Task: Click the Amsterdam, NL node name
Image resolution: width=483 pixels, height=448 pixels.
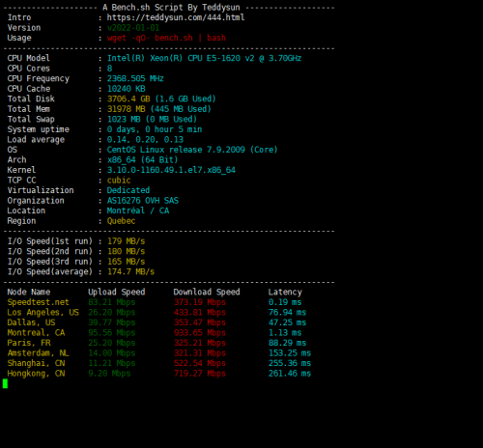Action: pos(38,353)
